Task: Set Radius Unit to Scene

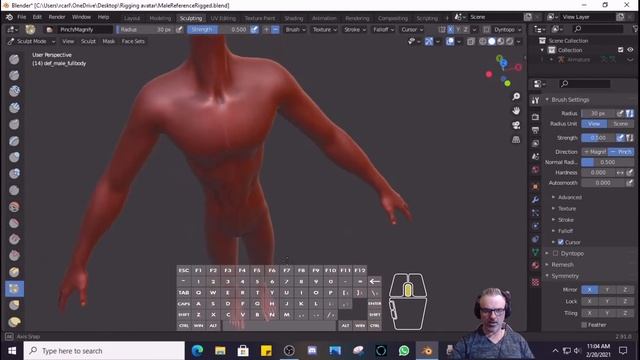Action: (x=620, y=124)
